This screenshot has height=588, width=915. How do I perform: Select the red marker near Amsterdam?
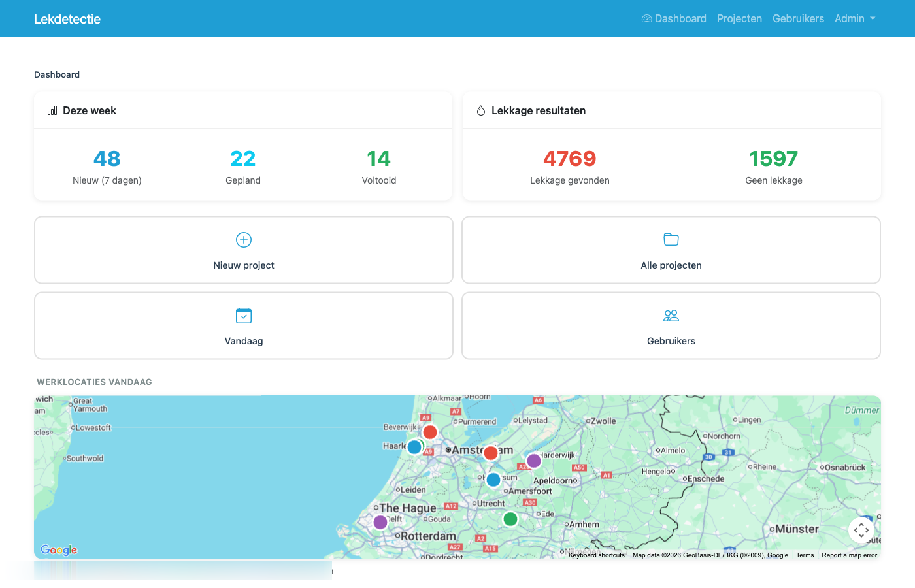pos(491,452)
